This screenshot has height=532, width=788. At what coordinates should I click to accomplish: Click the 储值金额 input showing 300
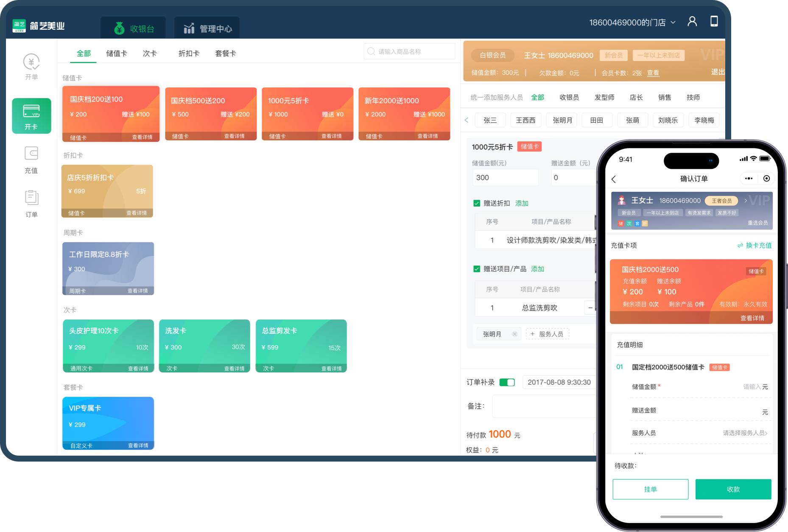(505, 177)
